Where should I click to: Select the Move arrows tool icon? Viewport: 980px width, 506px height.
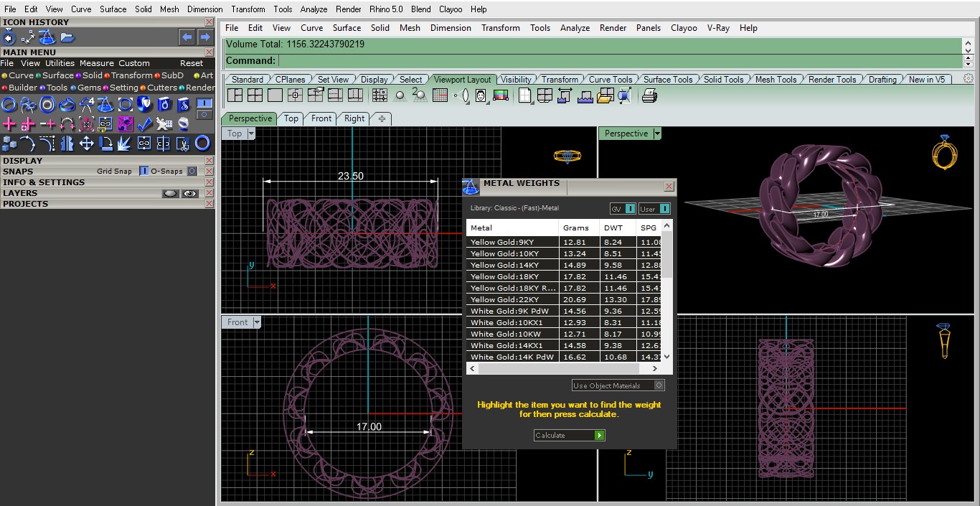pyautogui.click(x=86, y=144)
